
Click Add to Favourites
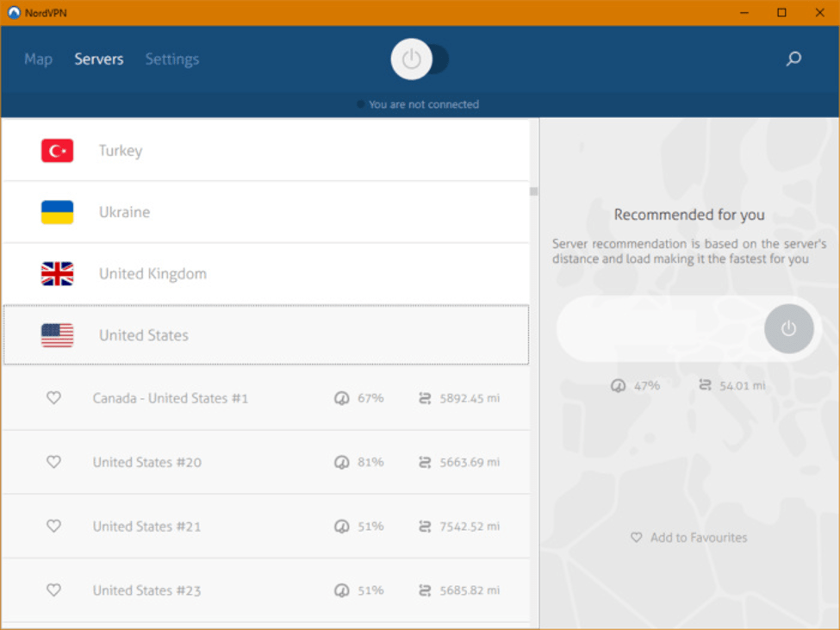click(x=688, y=537)
